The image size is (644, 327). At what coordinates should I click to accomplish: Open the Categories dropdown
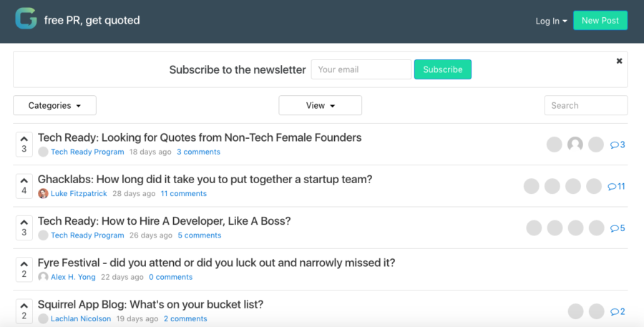(54, 106)
